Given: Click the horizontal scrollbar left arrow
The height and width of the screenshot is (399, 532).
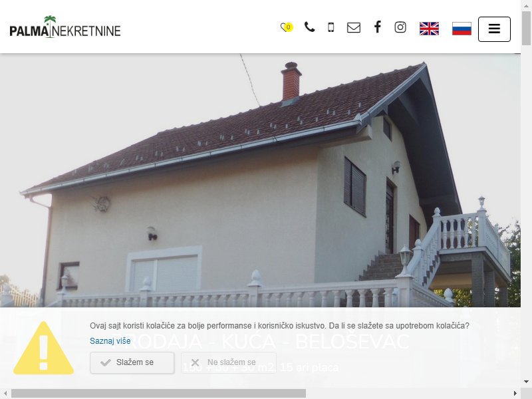Looking at the screenshot, I should pos(5,393).
